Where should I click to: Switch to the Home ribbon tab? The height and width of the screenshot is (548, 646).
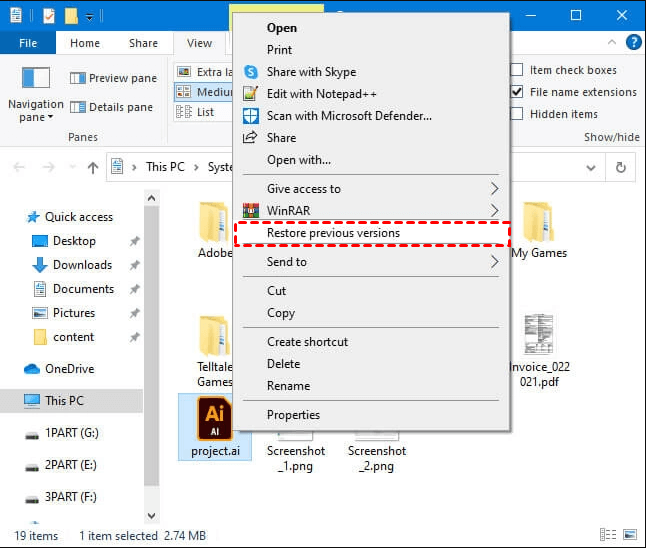click(85, 43)
